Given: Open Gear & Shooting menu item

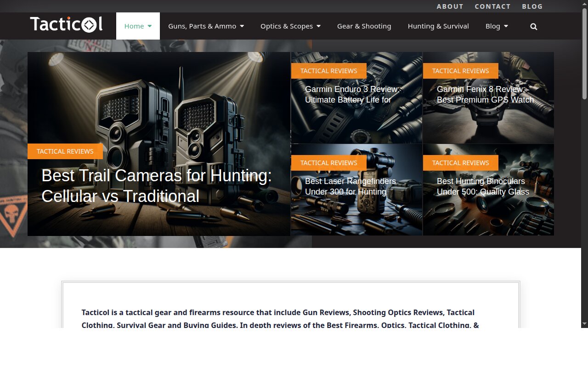Looking at the screenshot, I should click(x=364, y=26).
